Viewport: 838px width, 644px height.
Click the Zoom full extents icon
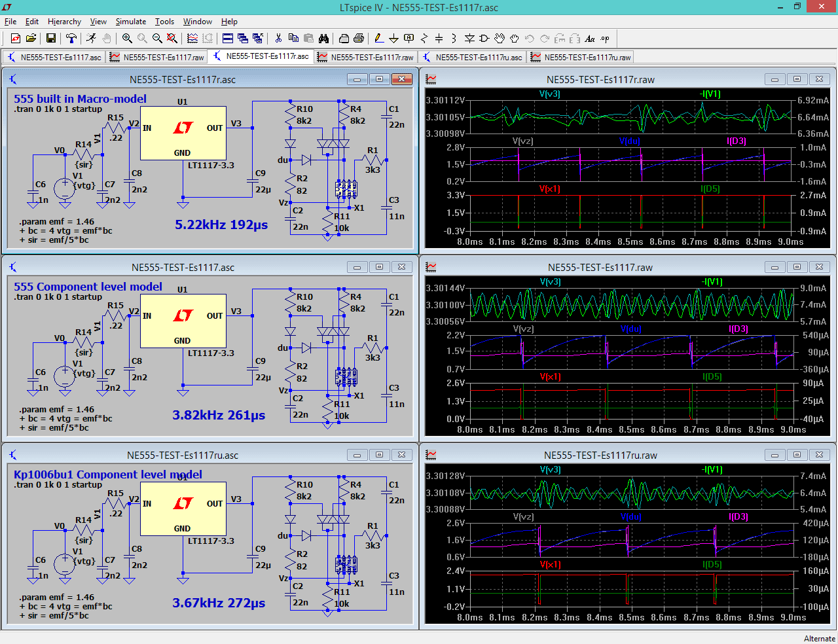[x=171, y=39]
